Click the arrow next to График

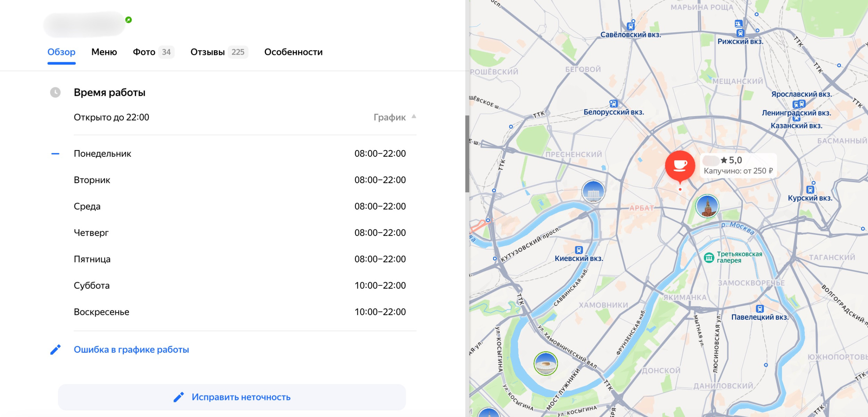[x=414, y=117]
